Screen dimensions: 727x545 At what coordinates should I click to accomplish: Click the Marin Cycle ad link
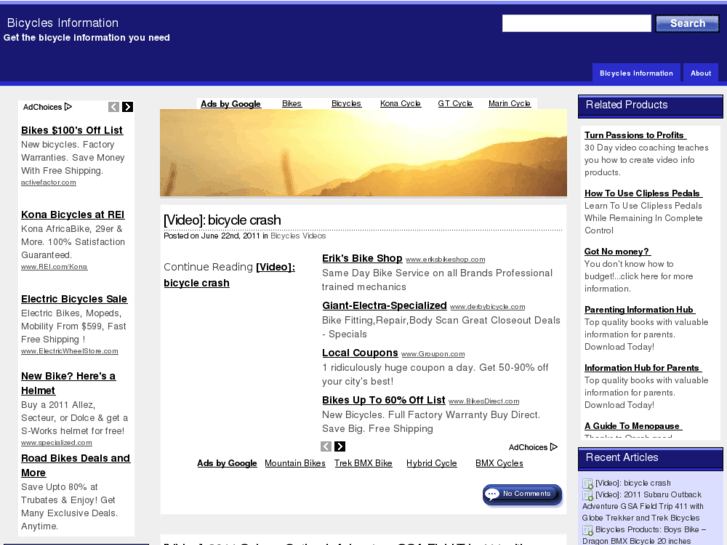[x=509, y=103]
